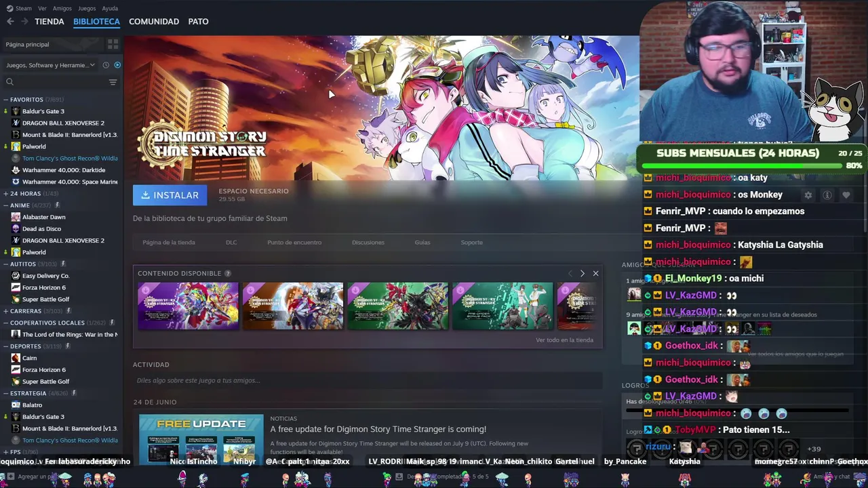Click the Cairn game icon
Viewport: 868px width, 488px height.
click(x=16, y=358)
